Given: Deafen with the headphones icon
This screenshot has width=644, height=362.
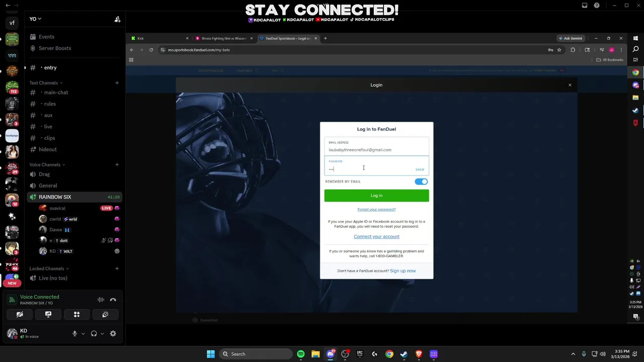Looking at the screenshot, I should [94, 333].
